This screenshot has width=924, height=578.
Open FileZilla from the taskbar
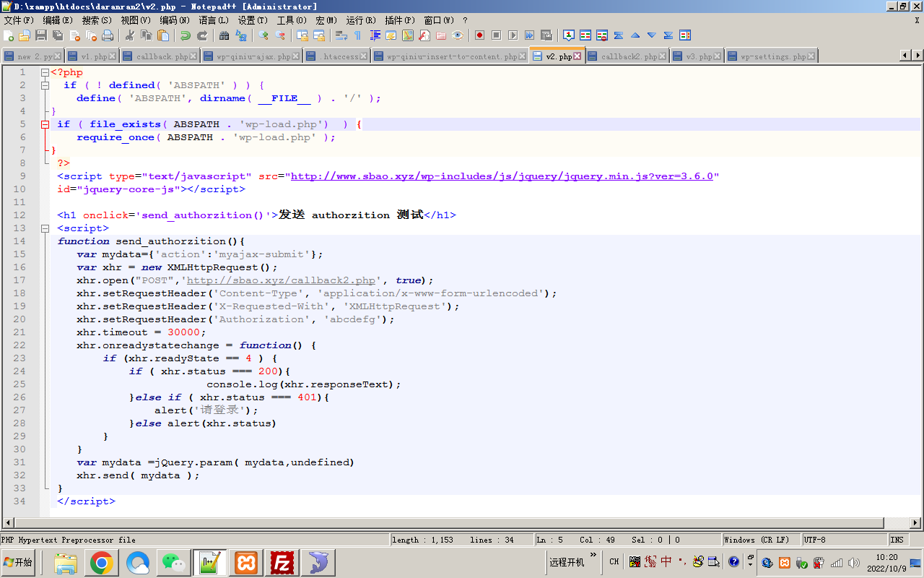tap(282, 562)
